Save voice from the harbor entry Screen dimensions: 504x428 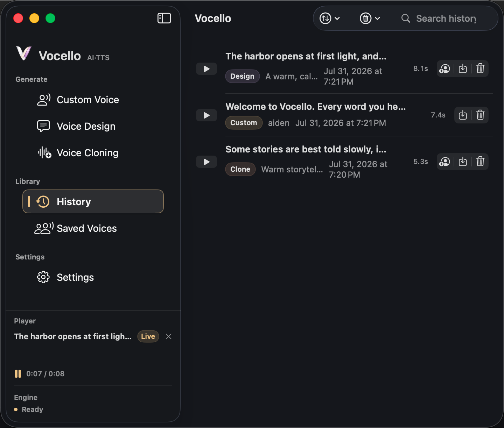pyautogui.click(x=445, y=69)
